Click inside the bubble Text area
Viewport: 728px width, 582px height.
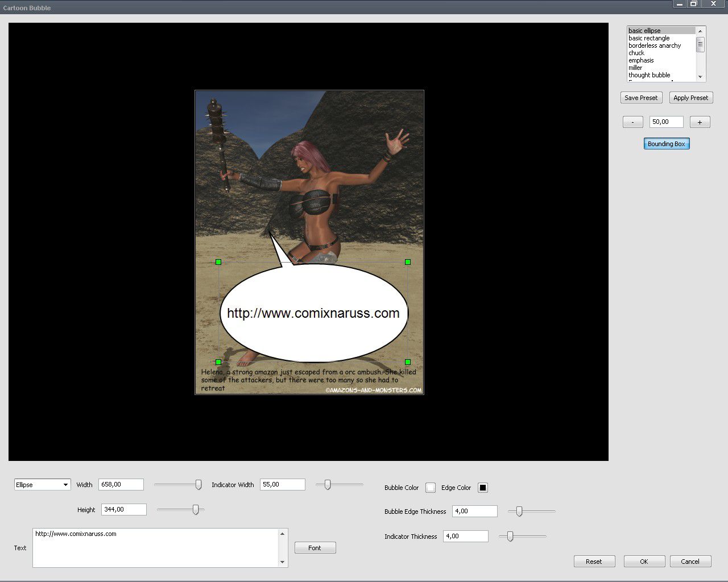pos(156,548)
